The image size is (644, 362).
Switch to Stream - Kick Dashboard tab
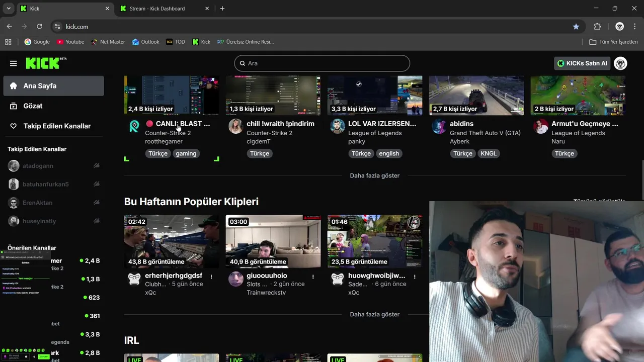164,9
